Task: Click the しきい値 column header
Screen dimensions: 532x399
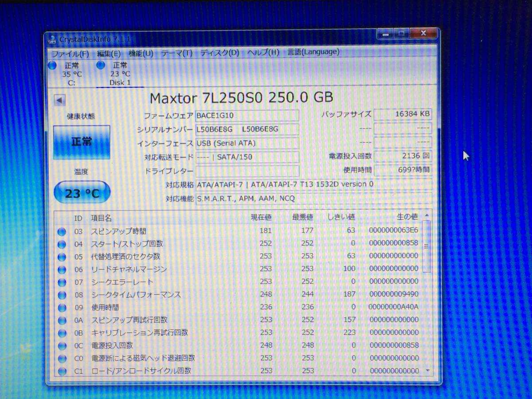Action: 341,217
